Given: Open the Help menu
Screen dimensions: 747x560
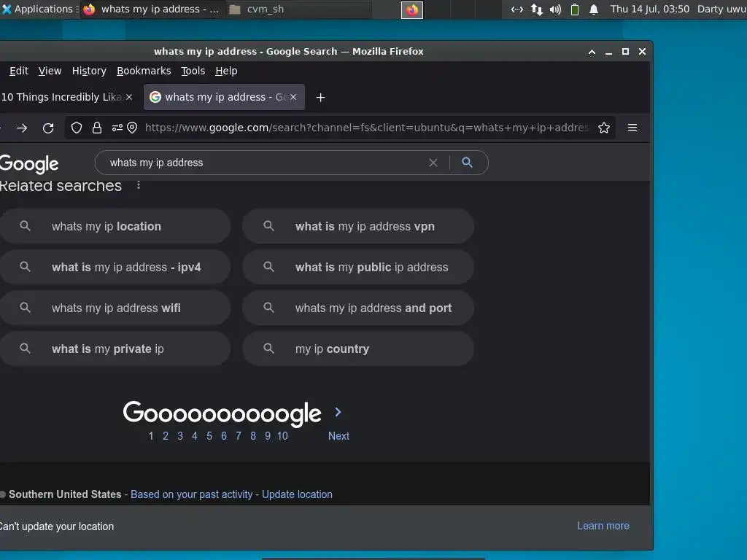Looking at the screenshot, I should pyautogui.click(x=226, y=71).
